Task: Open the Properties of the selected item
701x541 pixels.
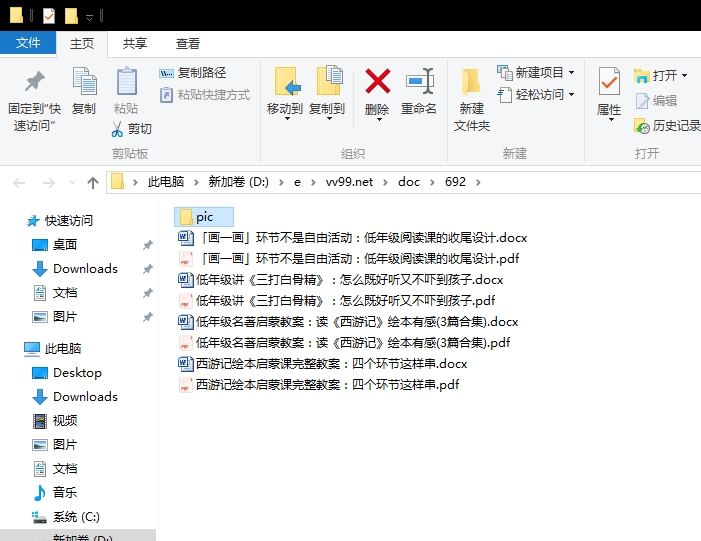Action: (x=609, y=93)
